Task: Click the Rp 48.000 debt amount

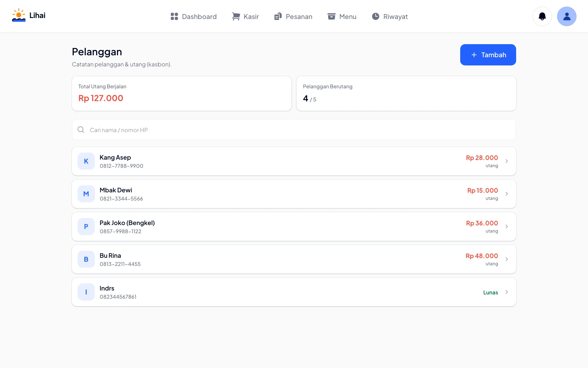Action: (482, 256)
